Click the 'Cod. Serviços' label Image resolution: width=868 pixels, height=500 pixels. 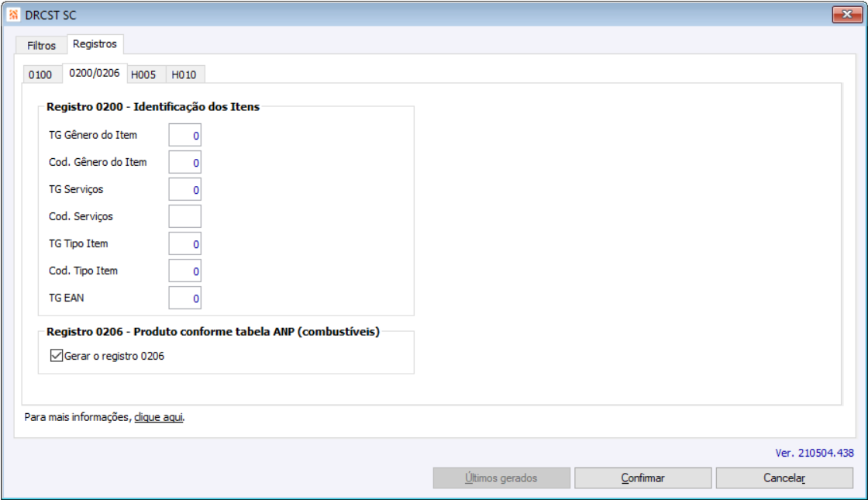(81, 216)
